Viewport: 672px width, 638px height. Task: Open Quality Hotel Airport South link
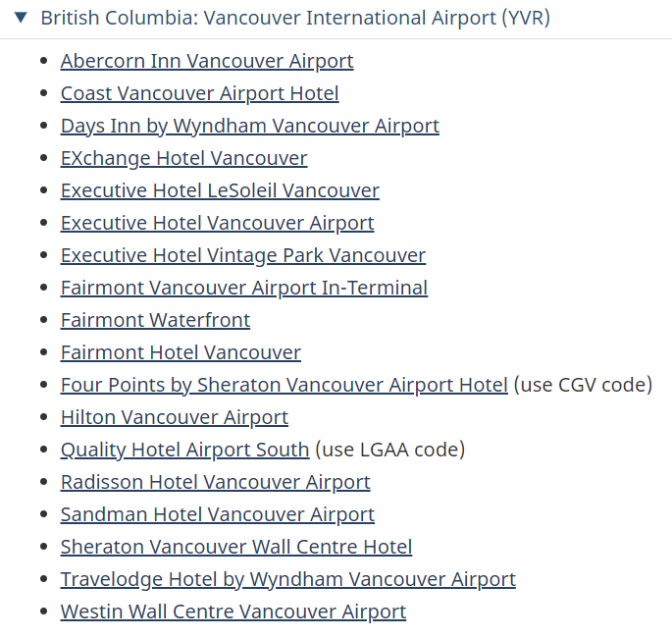184,450
